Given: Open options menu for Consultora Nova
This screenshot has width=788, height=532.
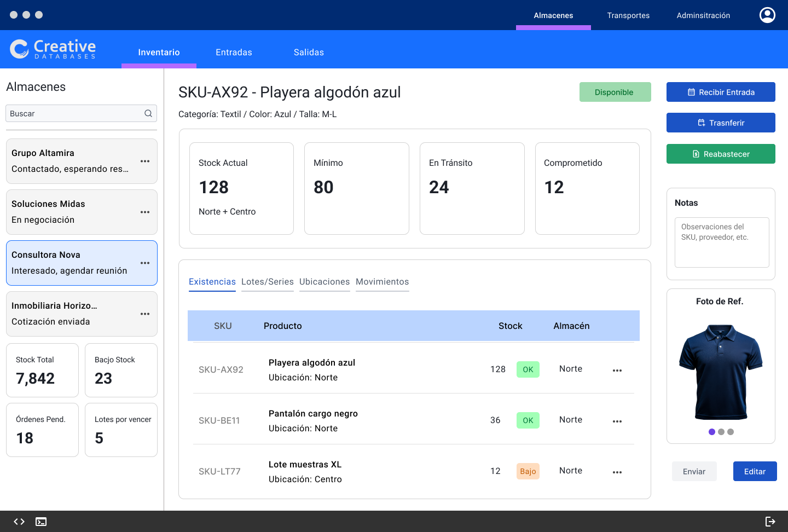Looking at the screenshot, I should point(145,263).
